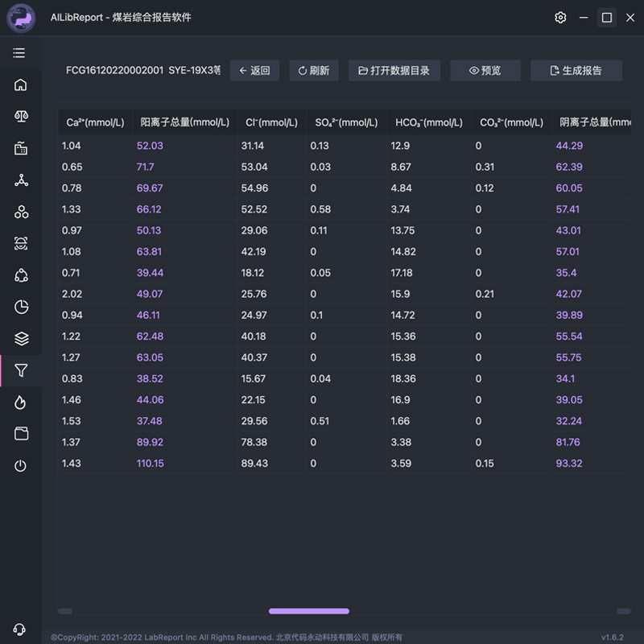The image size is (644, 644).
Task: Open the scan-frame sidebar icon
Action: [21, 244]
